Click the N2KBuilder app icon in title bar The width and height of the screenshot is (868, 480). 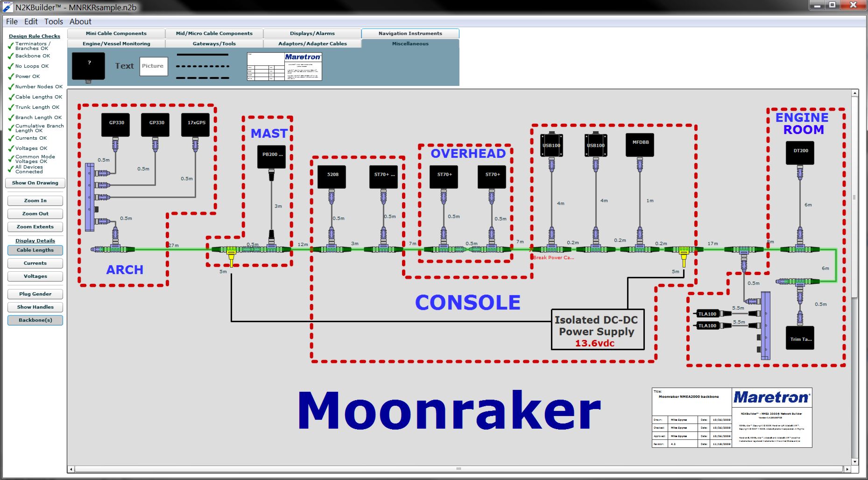click(x=7, y=7)
